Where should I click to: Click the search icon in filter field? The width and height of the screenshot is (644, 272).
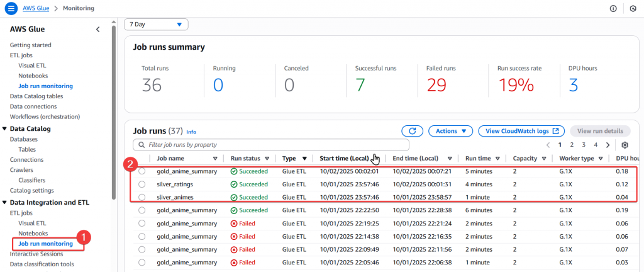pyautogui.click(x=142, y=145)
